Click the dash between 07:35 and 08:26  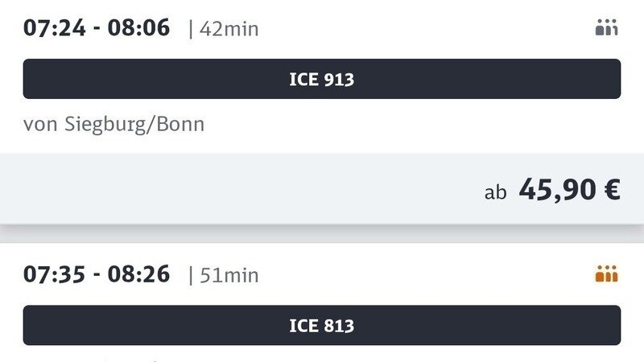coord(96,275)
